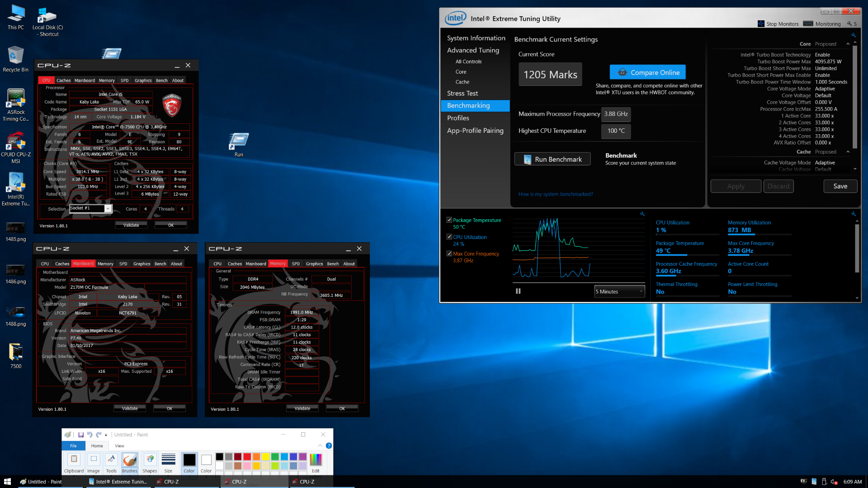The height and width of the screenshot is (488, 868).
Task: Open All Controls under Advanced Tuning
Action: click(468, 61)
